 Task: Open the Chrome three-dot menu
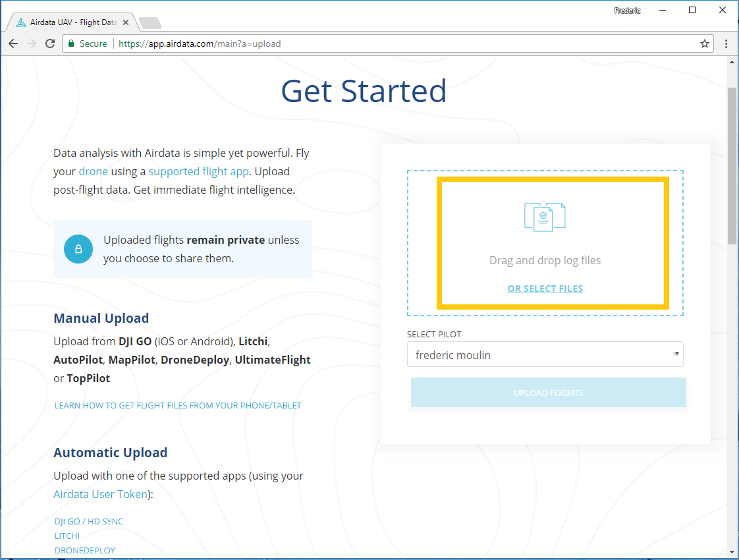[726, 44]
